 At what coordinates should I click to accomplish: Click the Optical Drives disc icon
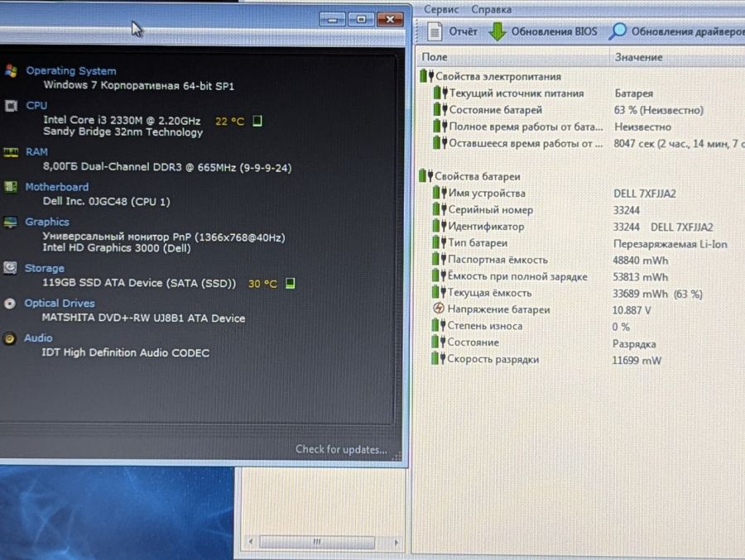point(10,303)
